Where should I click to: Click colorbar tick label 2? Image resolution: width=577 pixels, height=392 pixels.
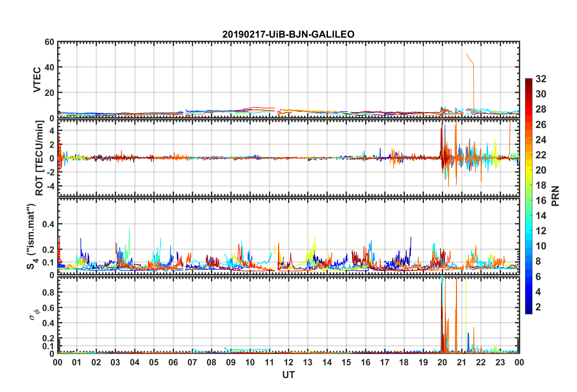pos(538,307)
